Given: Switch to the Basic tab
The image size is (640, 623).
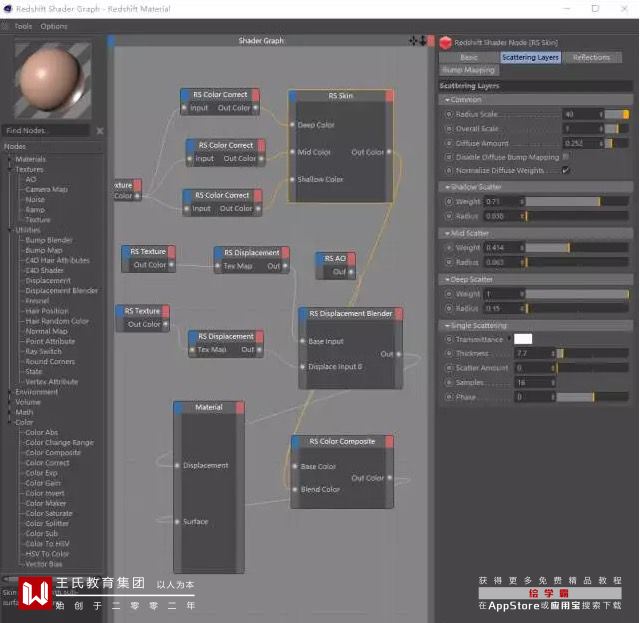Looking at the screenshot, I should click(x=469, y=58).
